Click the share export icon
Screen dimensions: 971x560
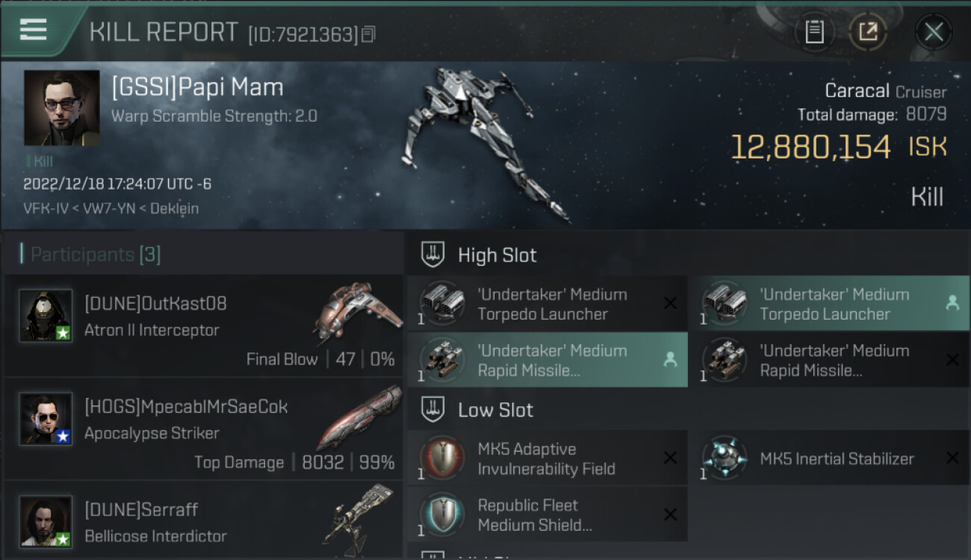point(867,32)
